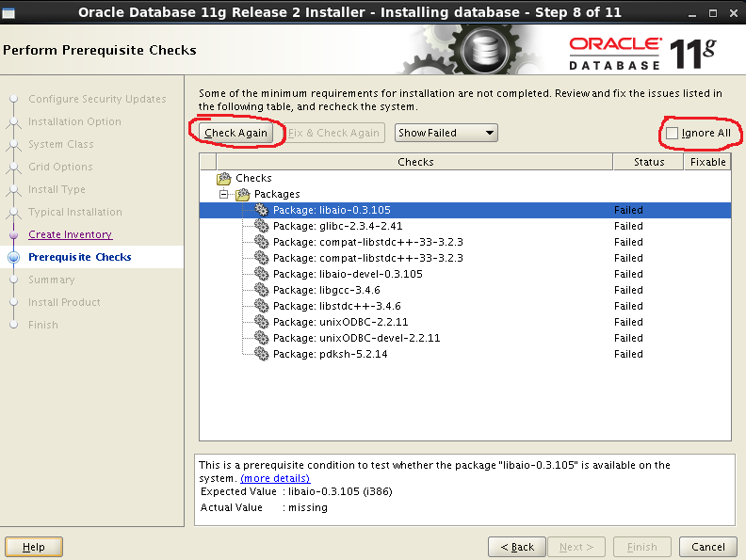Click the Prerequisite Checks step bullet
The image size is (746, 560).
pyautogui.click(x=14, y=257)
